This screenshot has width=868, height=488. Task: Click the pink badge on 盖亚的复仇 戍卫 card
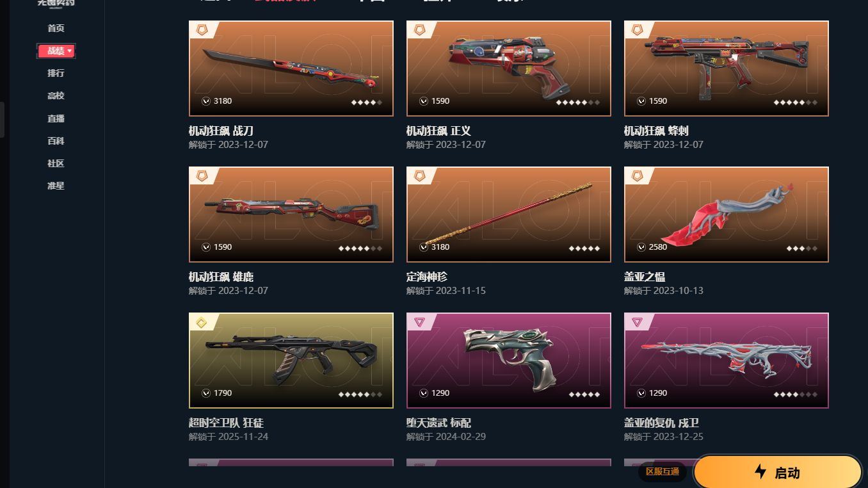pyautogui.click(x=637, y=322)
